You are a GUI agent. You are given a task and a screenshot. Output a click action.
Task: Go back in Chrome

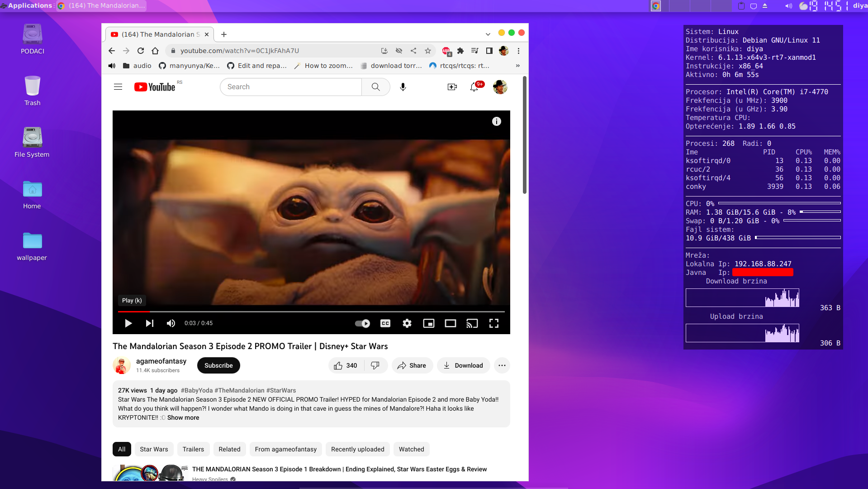click(112, 51)
